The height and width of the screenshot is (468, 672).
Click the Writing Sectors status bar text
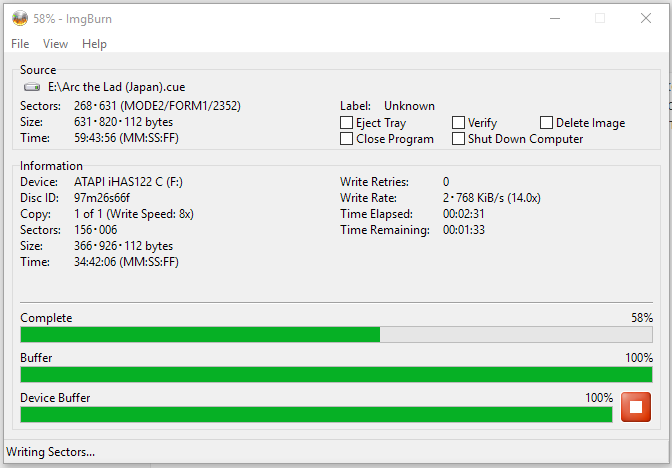(x=51, y=452)
